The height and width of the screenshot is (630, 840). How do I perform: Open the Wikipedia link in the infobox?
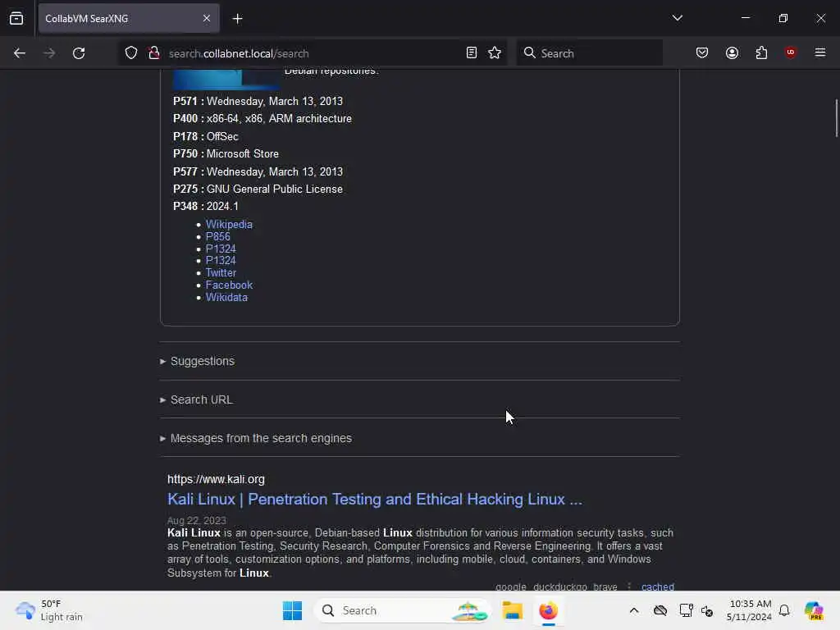click(x=229, y=225)
